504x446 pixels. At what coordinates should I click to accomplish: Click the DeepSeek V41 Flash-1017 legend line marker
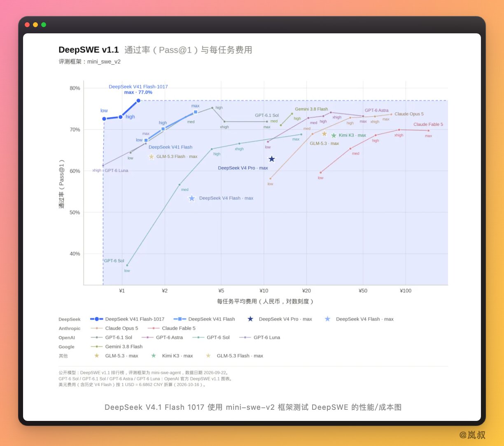click(96, 319)
